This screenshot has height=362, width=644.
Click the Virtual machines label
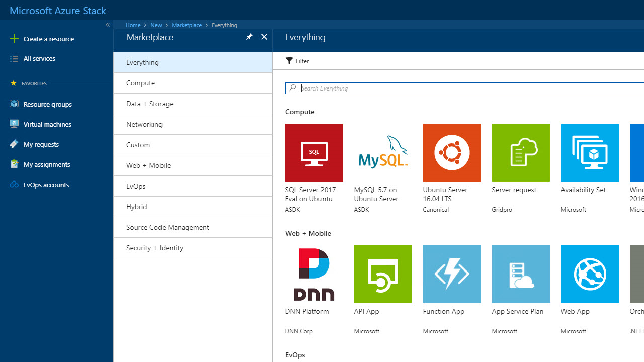point(47,124)
